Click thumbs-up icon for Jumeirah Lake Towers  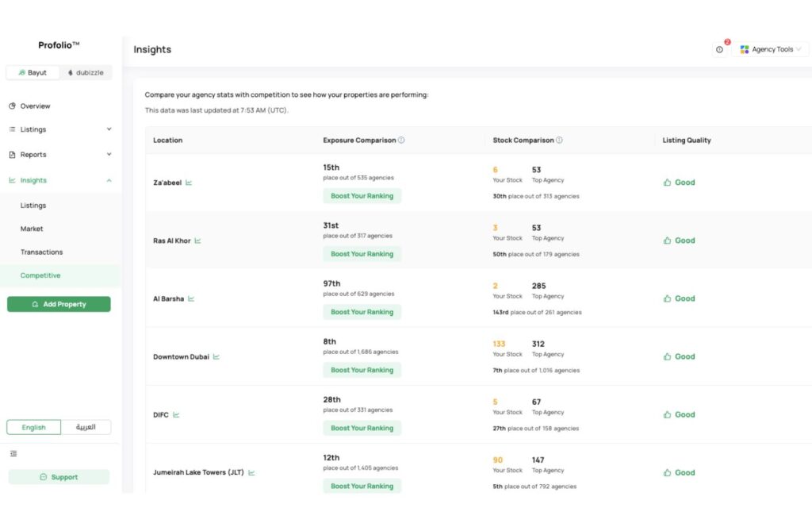pos(667,473)
